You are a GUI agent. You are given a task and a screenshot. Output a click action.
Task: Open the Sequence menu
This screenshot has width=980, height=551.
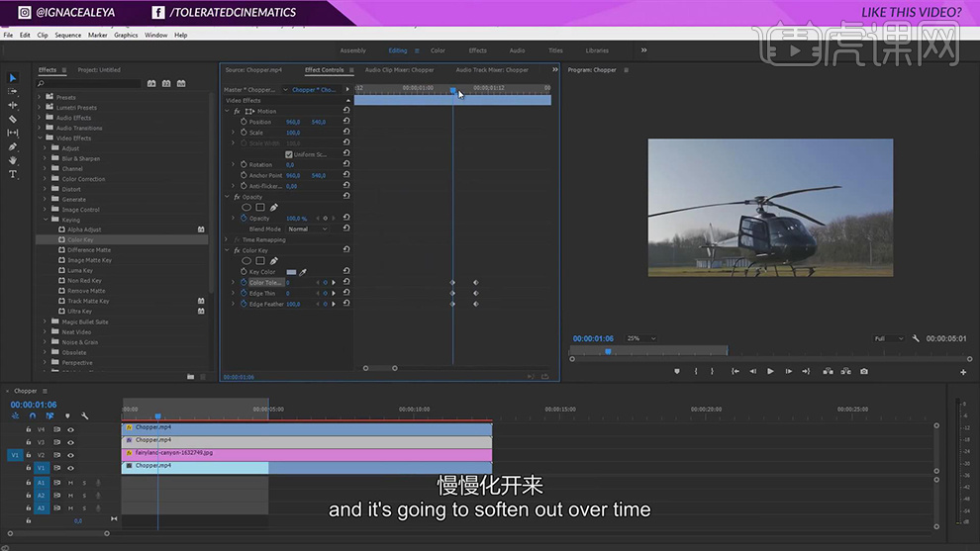point(68,35)
